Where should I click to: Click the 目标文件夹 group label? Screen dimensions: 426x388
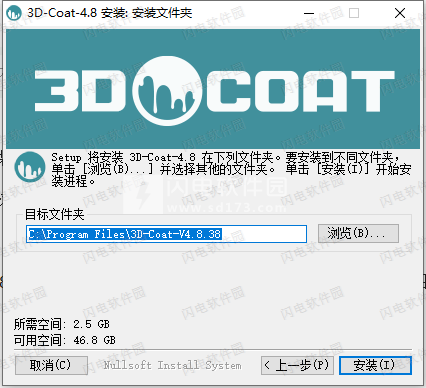[x=55, y=214]
